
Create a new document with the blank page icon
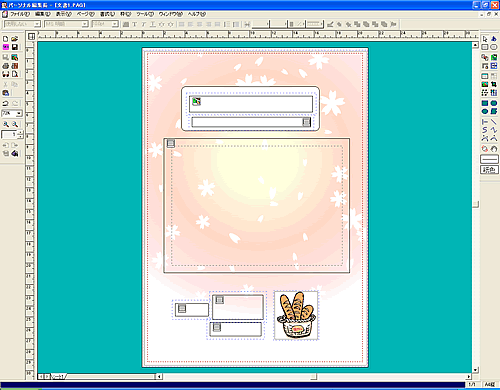pos(6,39)
